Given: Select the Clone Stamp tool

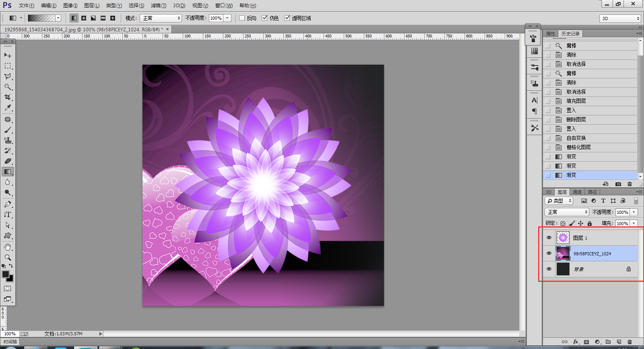Looking at the screenshot, I should (x=8, y=140).
